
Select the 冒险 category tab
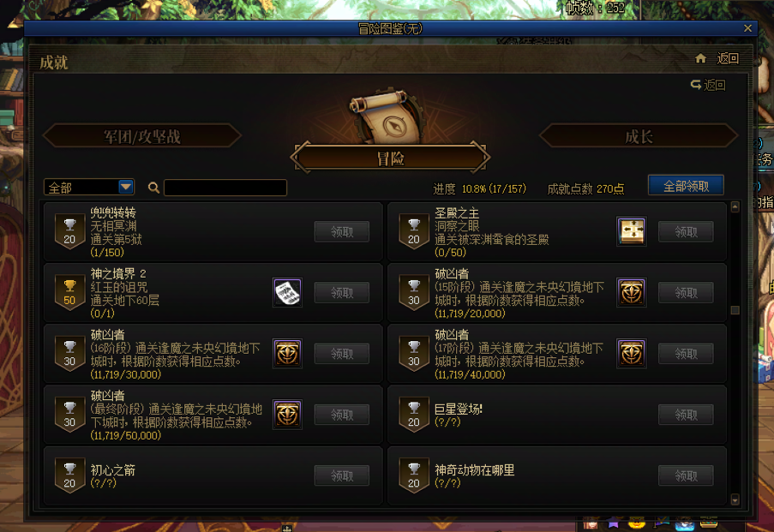pos(390,158)
